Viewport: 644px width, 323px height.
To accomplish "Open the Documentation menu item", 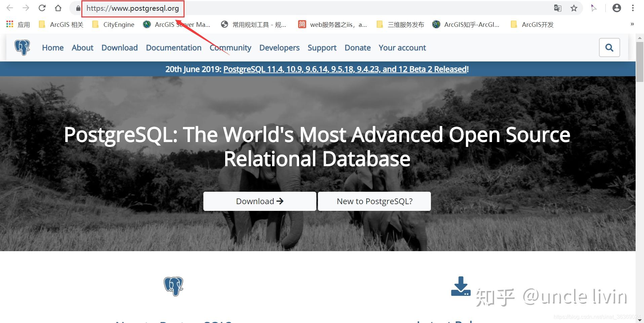I will [x=173, y=47].
